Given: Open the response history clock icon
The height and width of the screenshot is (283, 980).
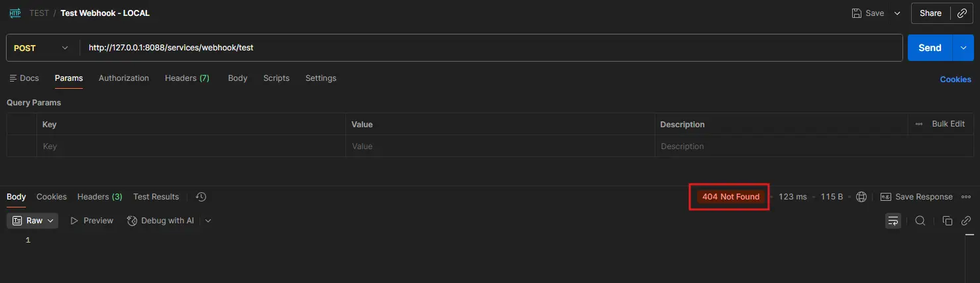Looking at the screenshot, I should (x=201, y=197).
